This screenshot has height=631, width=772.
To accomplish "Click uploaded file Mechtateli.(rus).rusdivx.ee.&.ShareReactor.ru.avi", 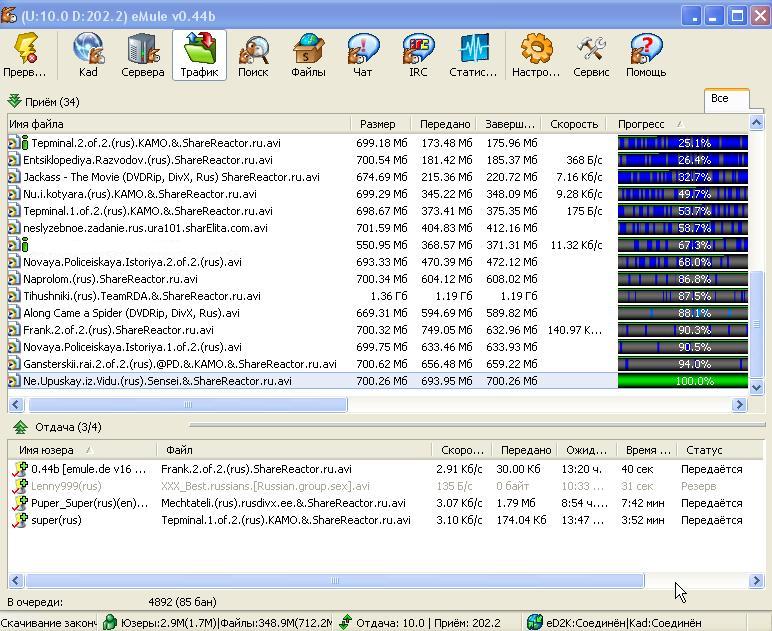I will click(283, 503).
